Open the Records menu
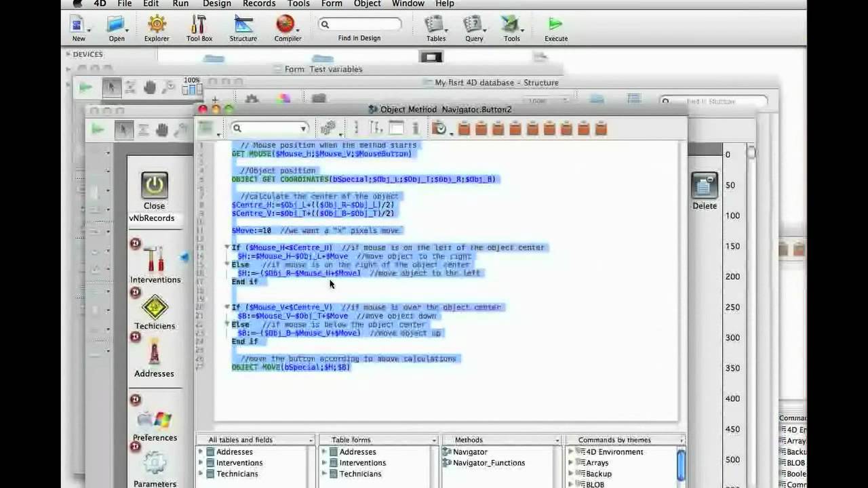Image resolution: width=868 pixels, height=488 pixels. coord(259,4)
